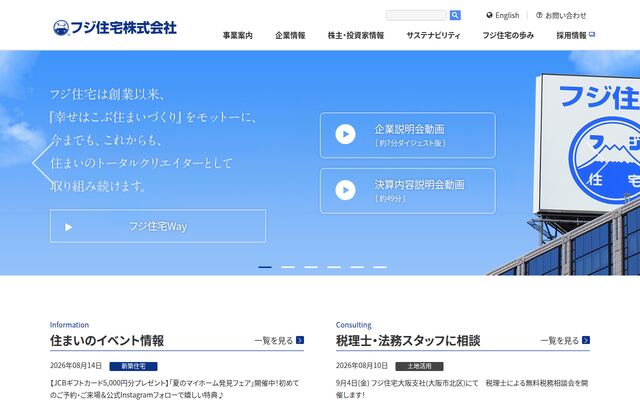Click the external window icon beside 採用情報
Viewport: 640px width, 400px height.
point(592,35)
